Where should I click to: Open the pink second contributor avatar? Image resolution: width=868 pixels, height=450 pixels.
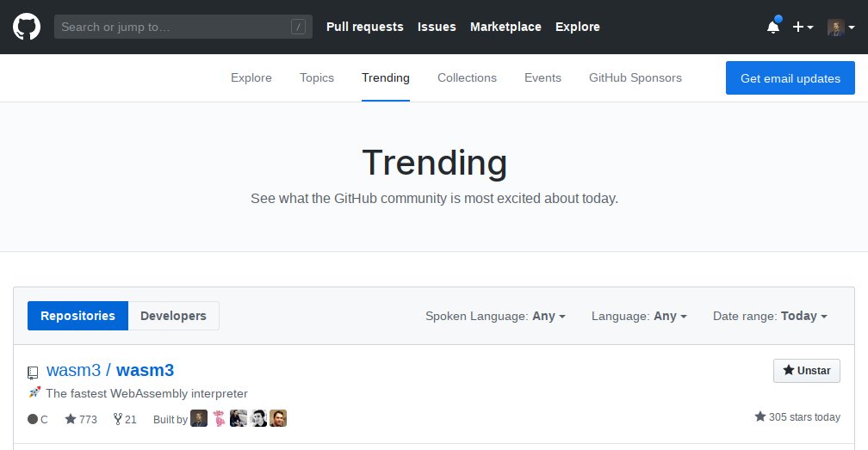click(x=220, y=418)
